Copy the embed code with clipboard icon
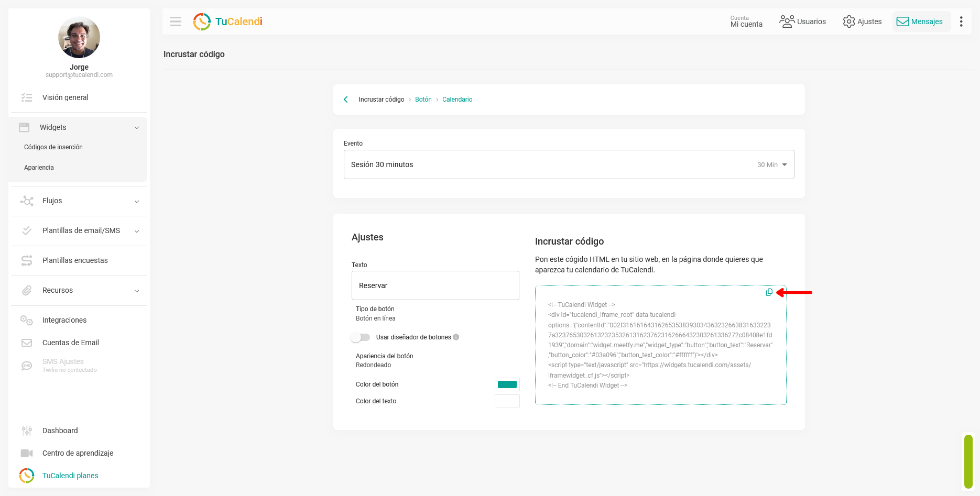The height and width of the screenshot is (496, 980). click(x=769, y=292)
